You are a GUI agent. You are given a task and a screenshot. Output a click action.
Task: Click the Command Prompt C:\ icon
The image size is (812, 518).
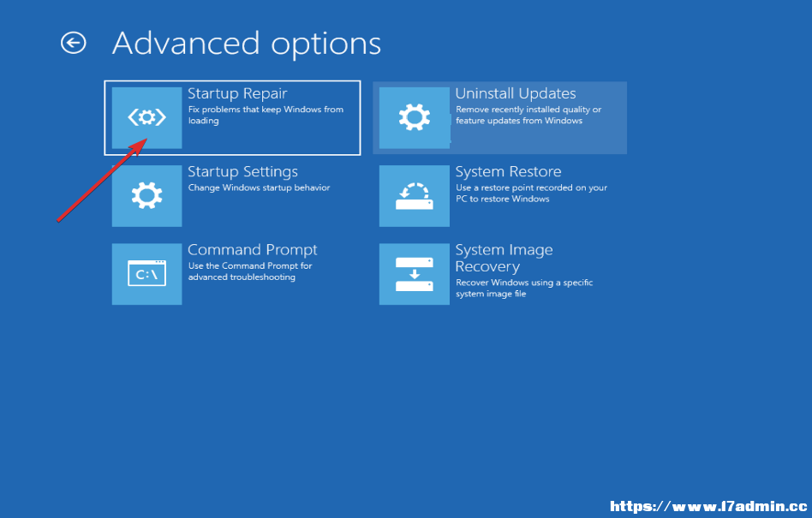coord(147,274)
